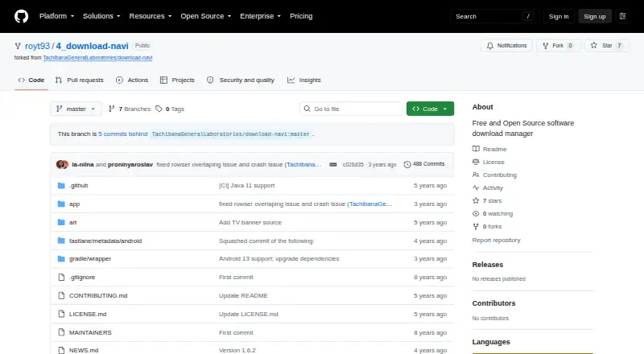Click the Sign up button
This screenshot has width=644, height=354.
[595, 16]
